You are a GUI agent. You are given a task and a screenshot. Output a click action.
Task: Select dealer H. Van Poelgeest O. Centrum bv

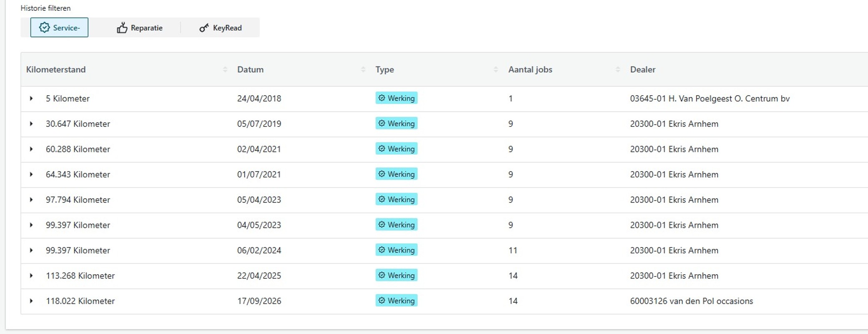(710, 99)
